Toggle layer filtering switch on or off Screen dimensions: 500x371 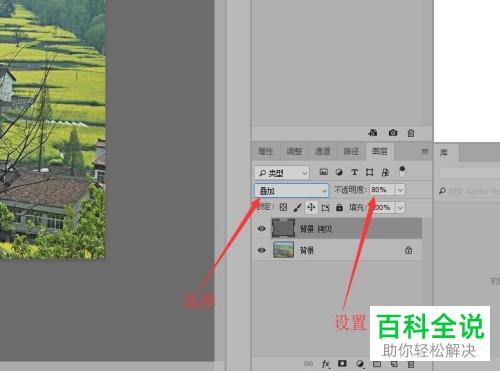pos(402,172)
